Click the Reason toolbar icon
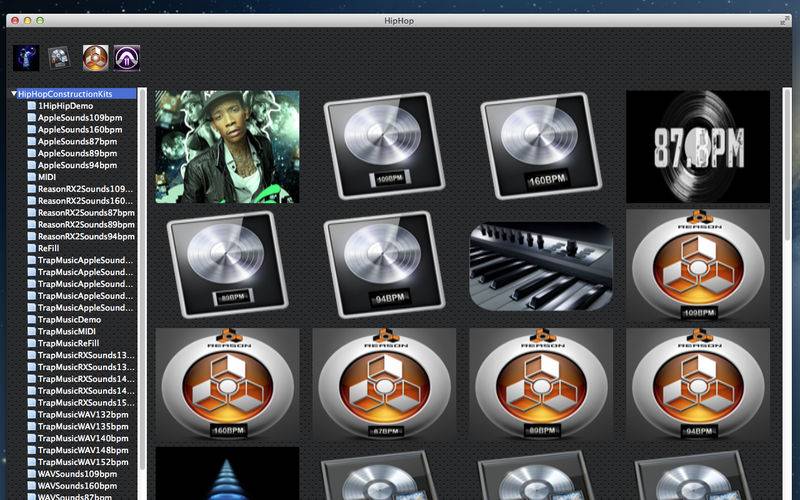 click(x=96, y=58)
